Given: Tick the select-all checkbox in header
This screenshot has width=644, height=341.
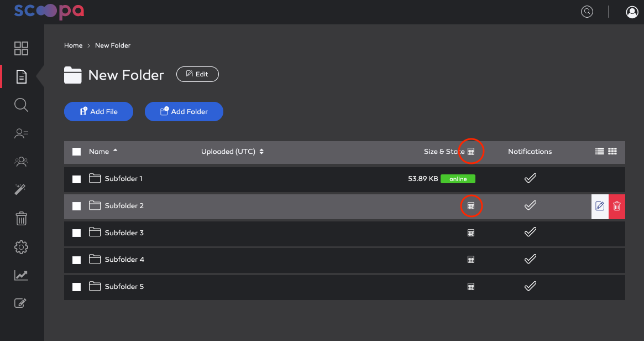Looking at the screenshot, I should 76,152.
